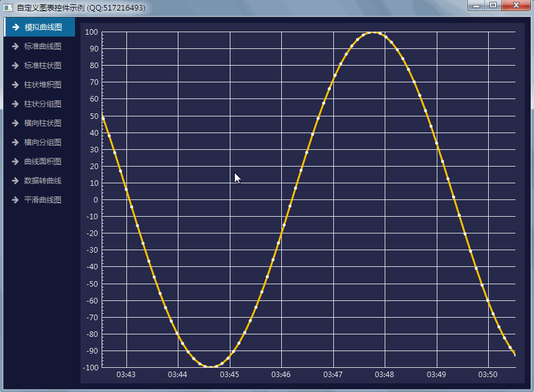The image size is (534, 392).
Task: Click the 90 value on the Y axis
Action: point(94,49)
